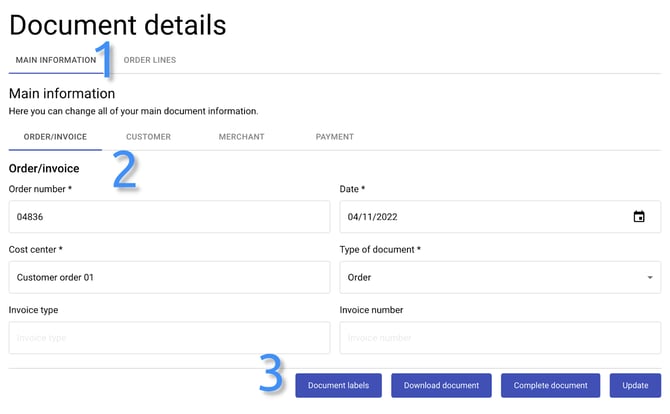Select the Order/Invoice sub-tab

[55, 137]
